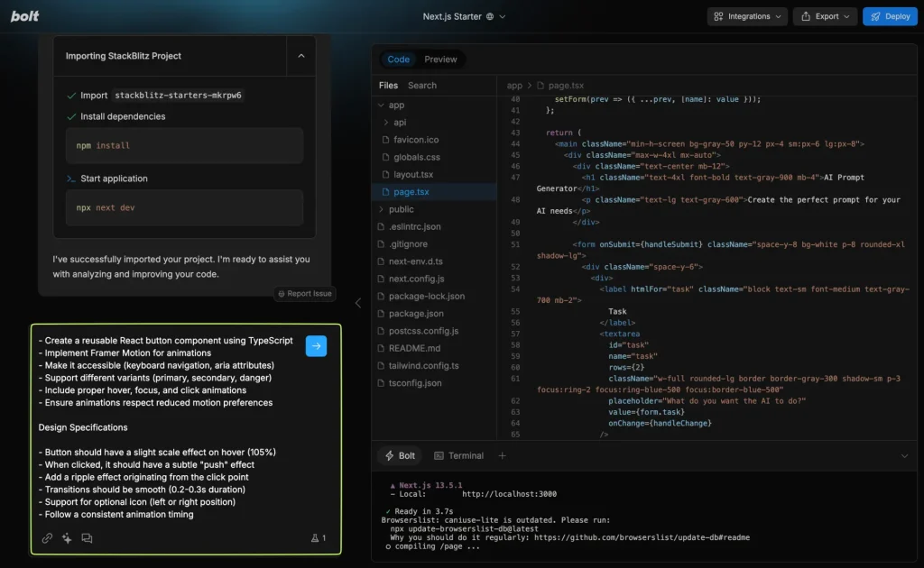Viewport: 924px width, 568px height.
Task: Click "rows={2}" on line 60
Action: point(626,367)
